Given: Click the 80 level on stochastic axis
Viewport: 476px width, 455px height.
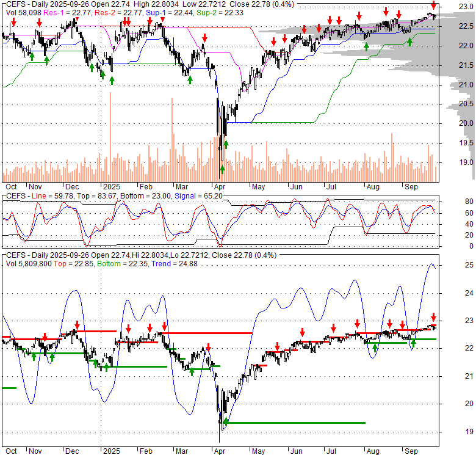Looking at the screenshot, I should 469,202.
